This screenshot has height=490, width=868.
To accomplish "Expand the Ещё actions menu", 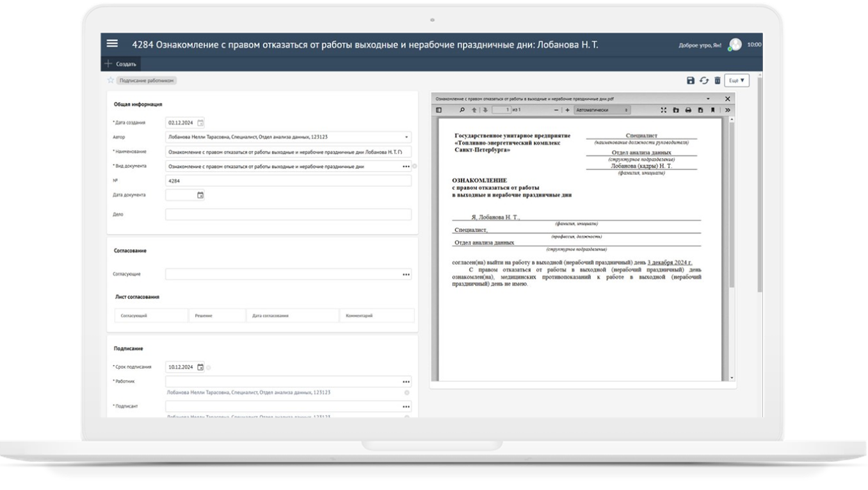I will tap(737, 81).
